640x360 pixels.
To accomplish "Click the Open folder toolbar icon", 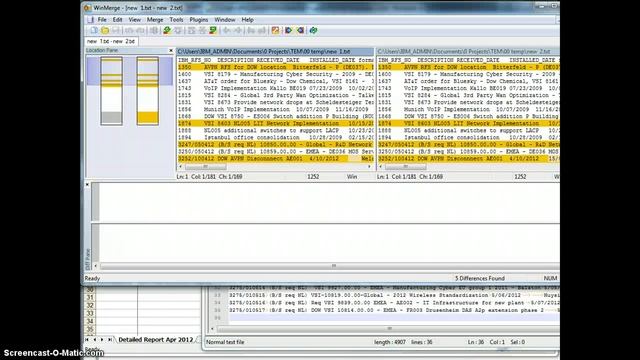I will (105, 30).
